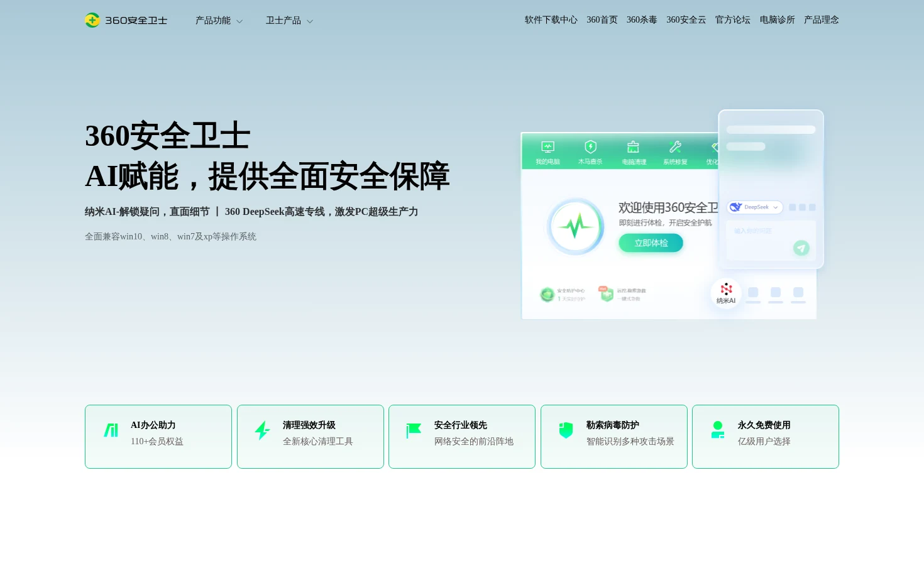Click the 安全行业领先 flag icon
Screen dimensions: 924x580
click(414, 430)
